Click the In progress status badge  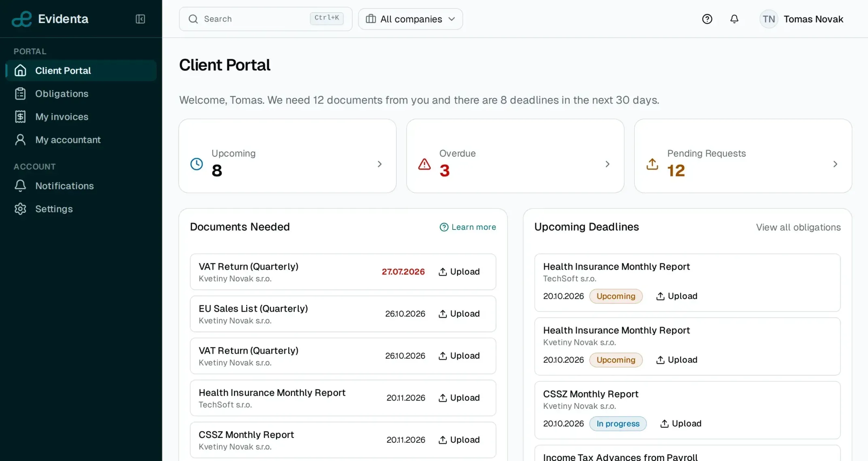[618, 424]
